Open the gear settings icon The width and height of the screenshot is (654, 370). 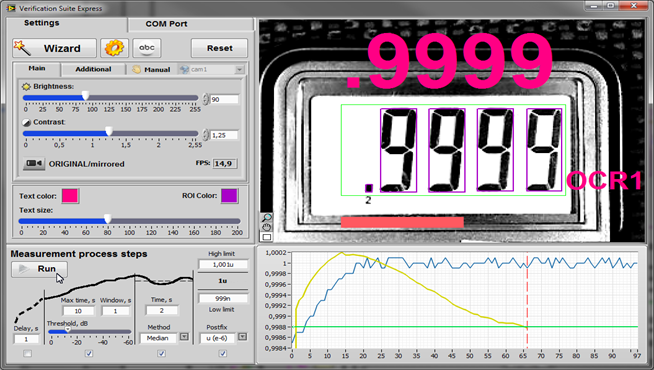114,48
